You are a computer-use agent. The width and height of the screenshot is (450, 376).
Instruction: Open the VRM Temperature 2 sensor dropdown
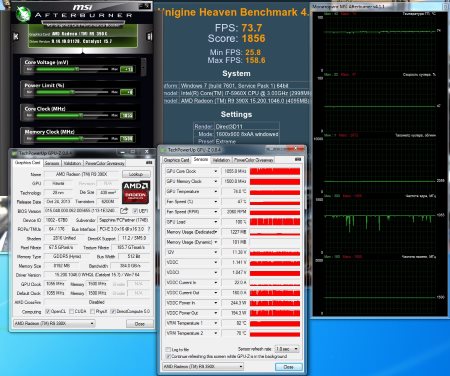point(216,333)
